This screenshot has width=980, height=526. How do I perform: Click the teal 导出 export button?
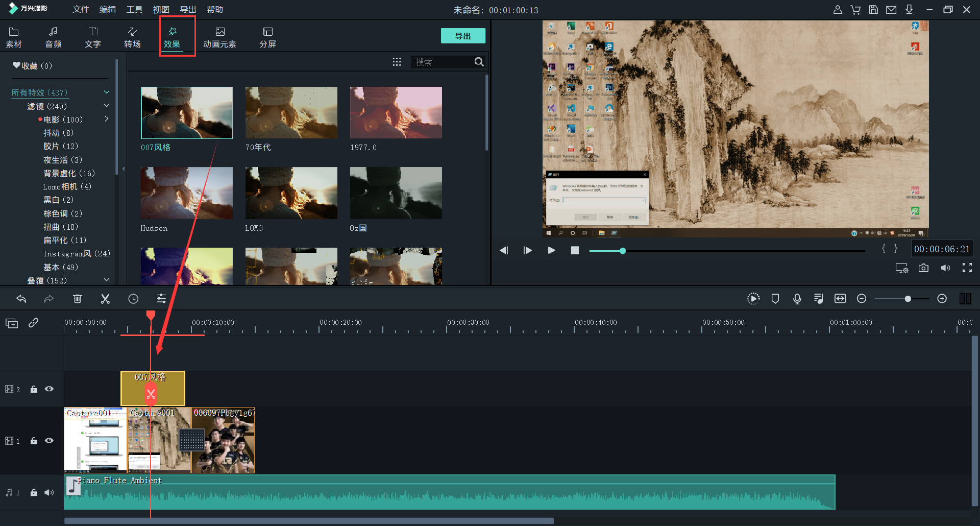click(462, 36)
